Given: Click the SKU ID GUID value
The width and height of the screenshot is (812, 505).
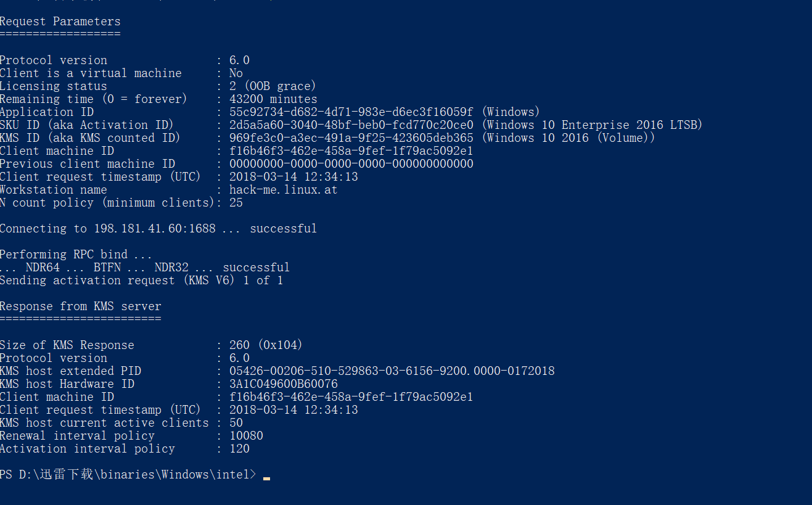Looking at the screenshot, I should click(x=351, y=125).
